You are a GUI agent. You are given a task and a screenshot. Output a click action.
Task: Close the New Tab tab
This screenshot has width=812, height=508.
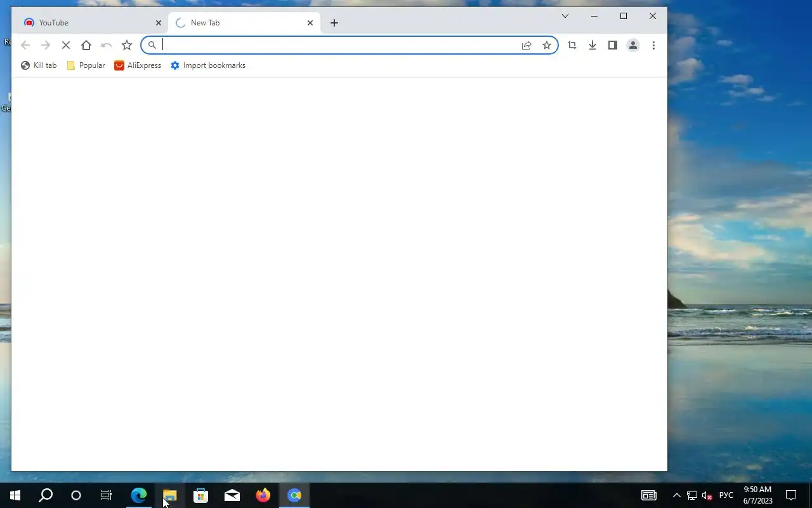(x=310, y=23)
